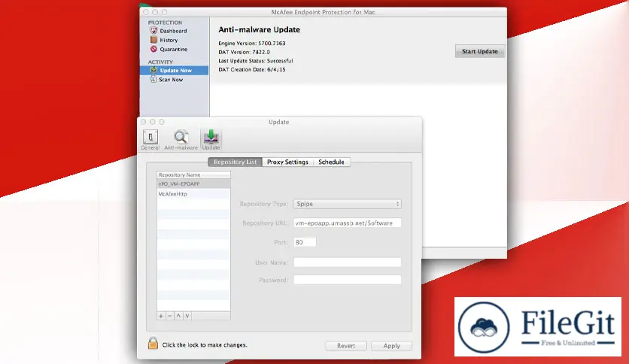The width and height of the screenshot is (629, 364).
Task: Click the Repository Name column header
Action: [194, 174]
